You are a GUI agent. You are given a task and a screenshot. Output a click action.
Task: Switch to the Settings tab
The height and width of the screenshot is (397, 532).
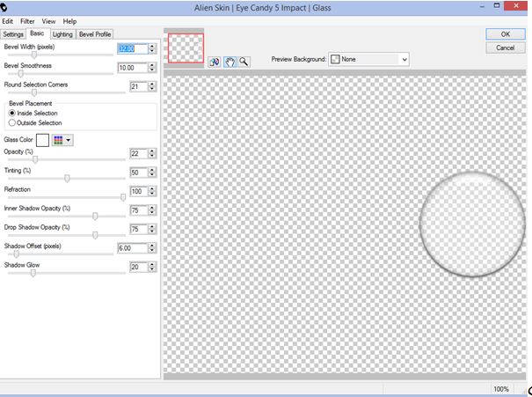13,34
